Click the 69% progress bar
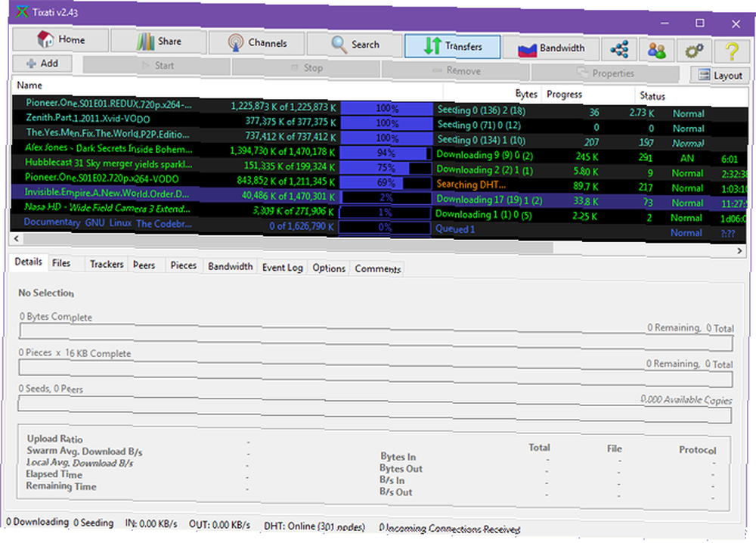Viewport: 756px width, 543px height. pyautogui.click(x=386, y=183)
